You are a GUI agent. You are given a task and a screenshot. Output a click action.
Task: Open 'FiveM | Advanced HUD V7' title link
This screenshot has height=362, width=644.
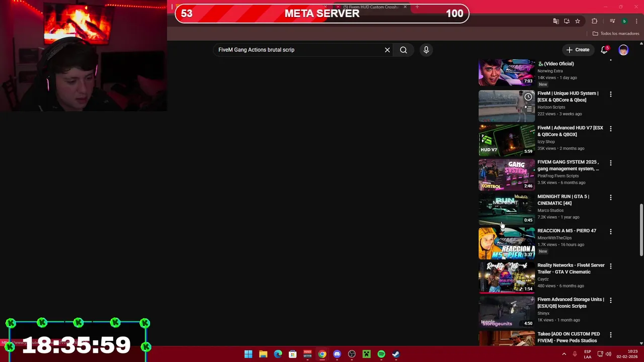(570, 131)
